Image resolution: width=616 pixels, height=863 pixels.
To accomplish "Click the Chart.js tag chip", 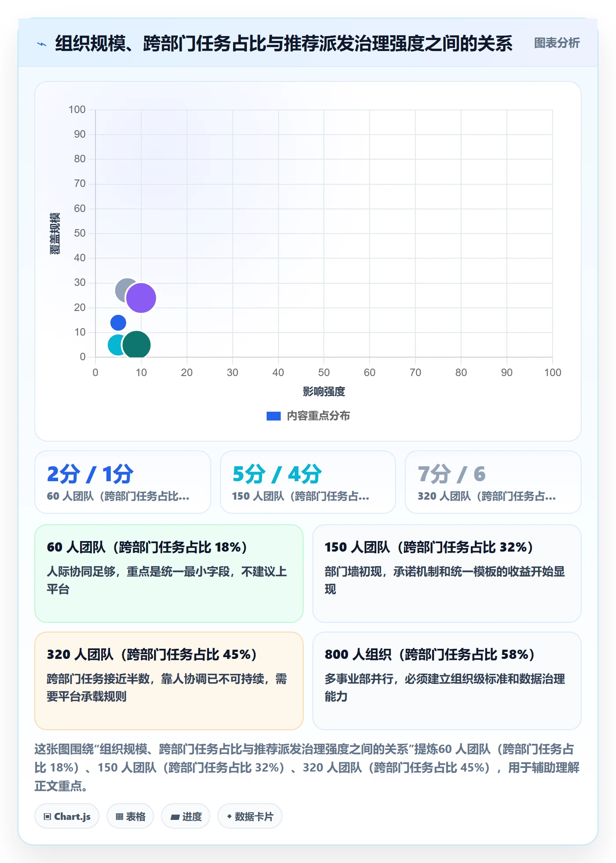I will tap(67, 816).
